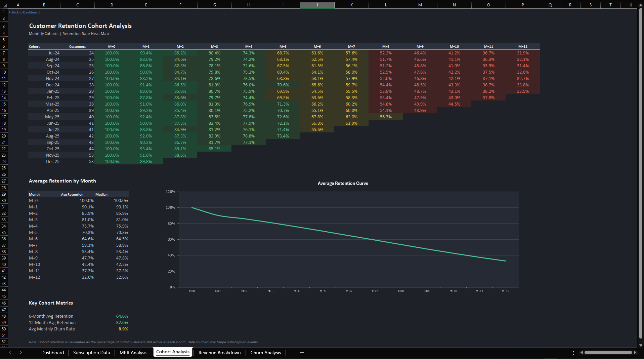Select row 7 header
Screen dimensions: 644x359
coord(4,53)
